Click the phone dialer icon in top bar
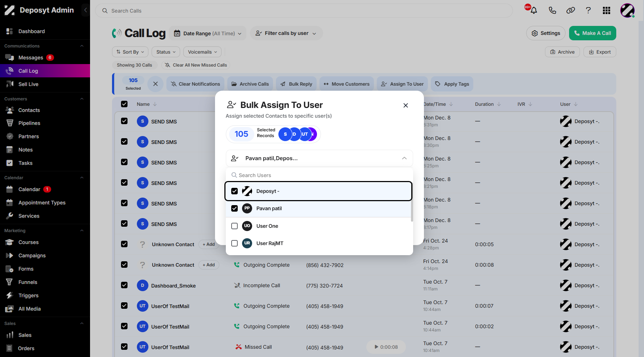Screen dimensions: 644x357 point(552,10)
